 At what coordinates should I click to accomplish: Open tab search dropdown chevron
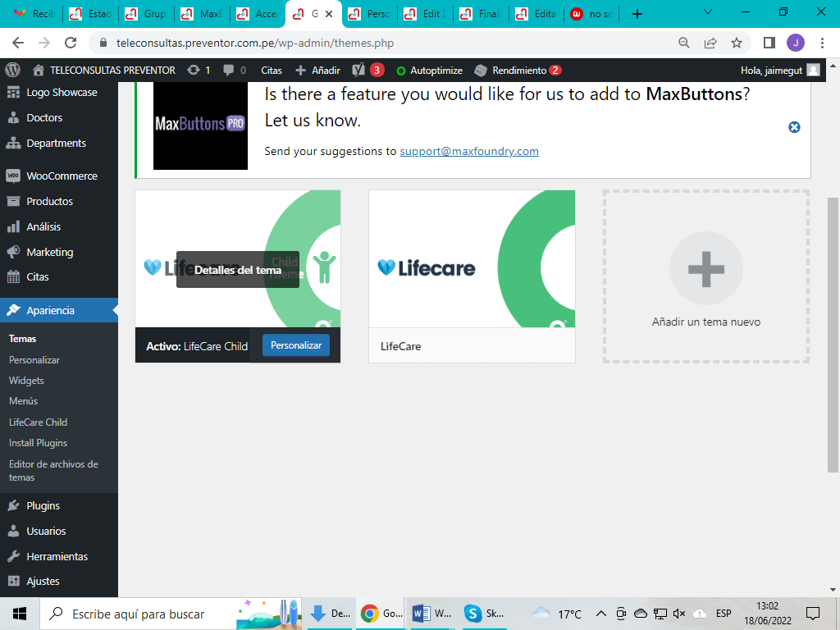708,11
